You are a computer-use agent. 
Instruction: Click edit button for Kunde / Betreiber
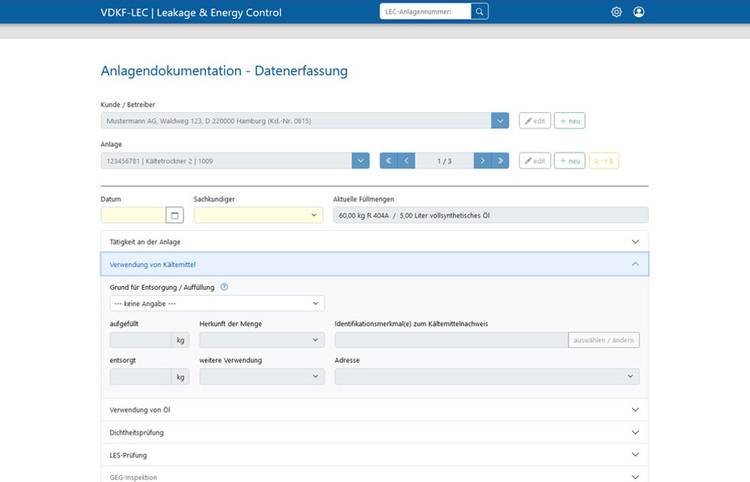click(x=534, y=120)
